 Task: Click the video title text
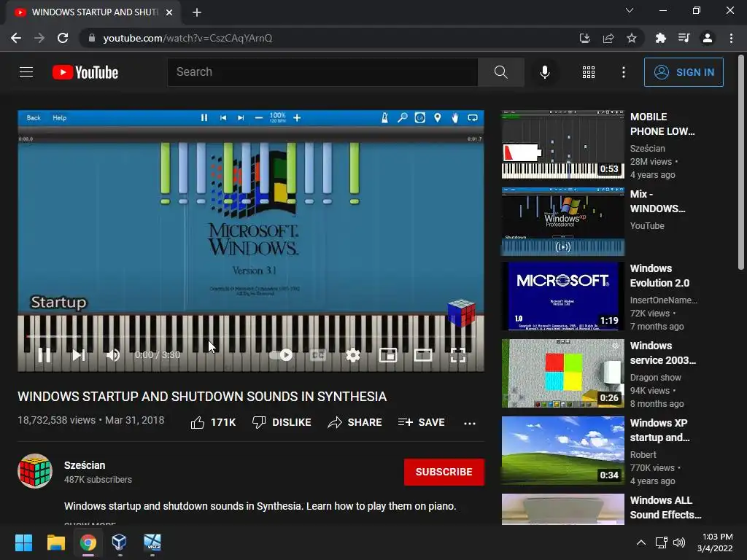coord(202,397)
